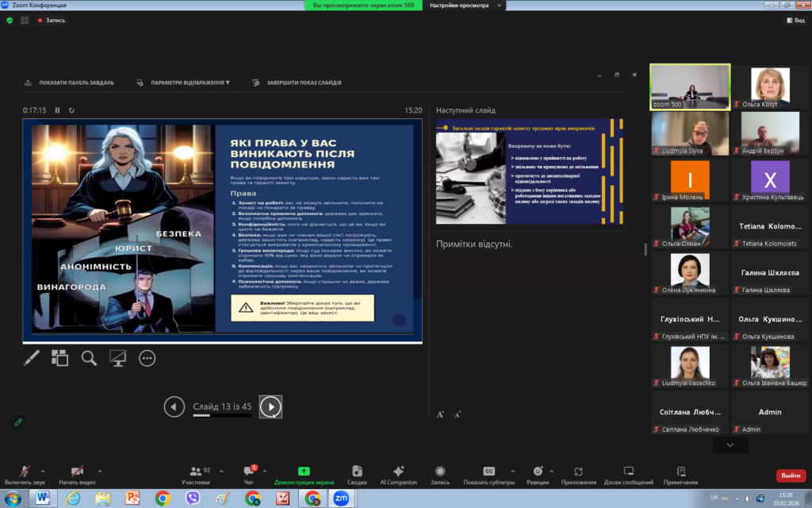Open Reactions in Zoom toolbar
812x508 pixels.
point(537,475)
